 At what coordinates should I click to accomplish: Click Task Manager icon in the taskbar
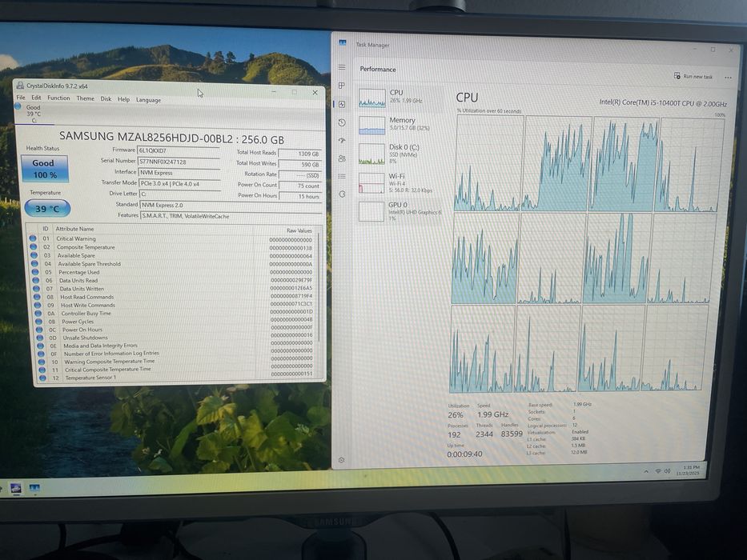click(x=34, y=488)
